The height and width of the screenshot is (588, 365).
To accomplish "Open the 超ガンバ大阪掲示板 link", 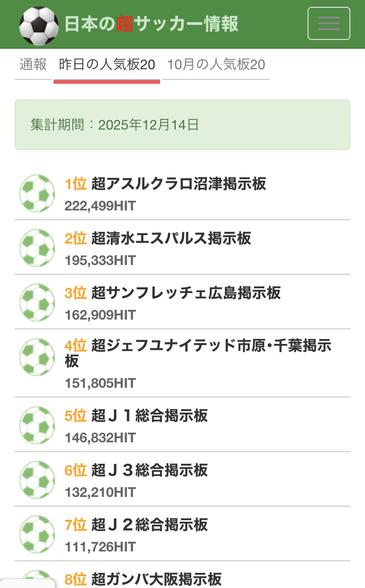I will point(156,579).
